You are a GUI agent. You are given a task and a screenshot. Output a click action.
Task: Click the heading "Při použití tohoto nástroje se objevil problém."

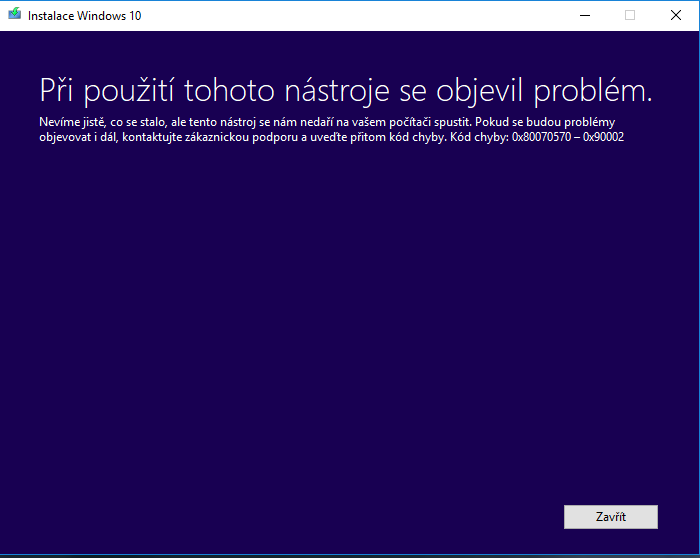346,92
